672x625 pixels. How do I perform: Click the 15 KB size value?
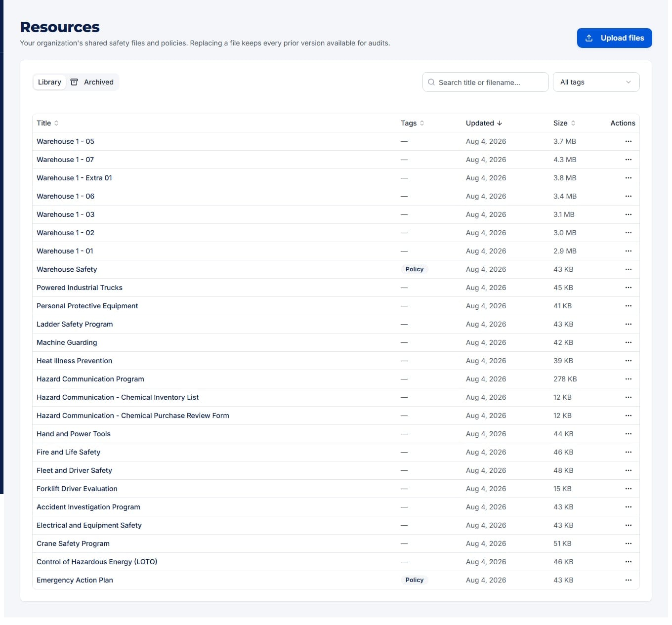pyautogui.click(x=562, y=489)
